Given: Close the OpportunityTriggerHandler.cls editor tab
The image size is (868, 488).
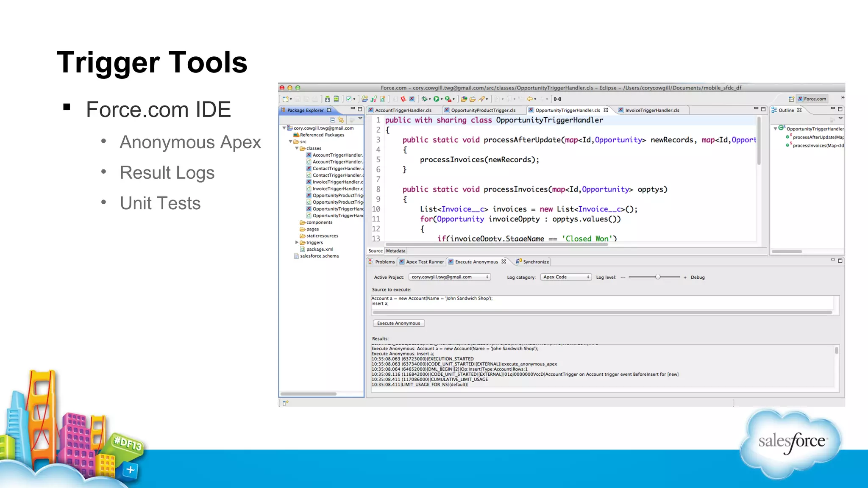Looking at the screenshot, I should (x=606, y=110).
